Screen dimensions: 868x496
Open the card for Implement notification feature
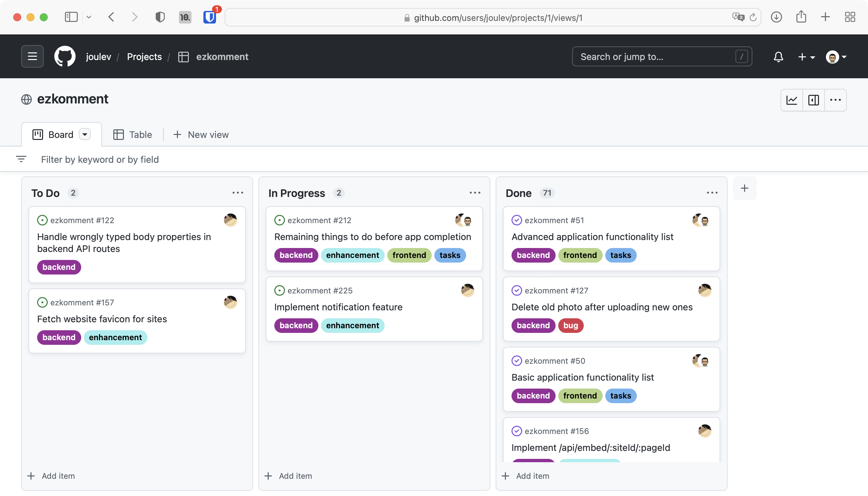(338, 307)
